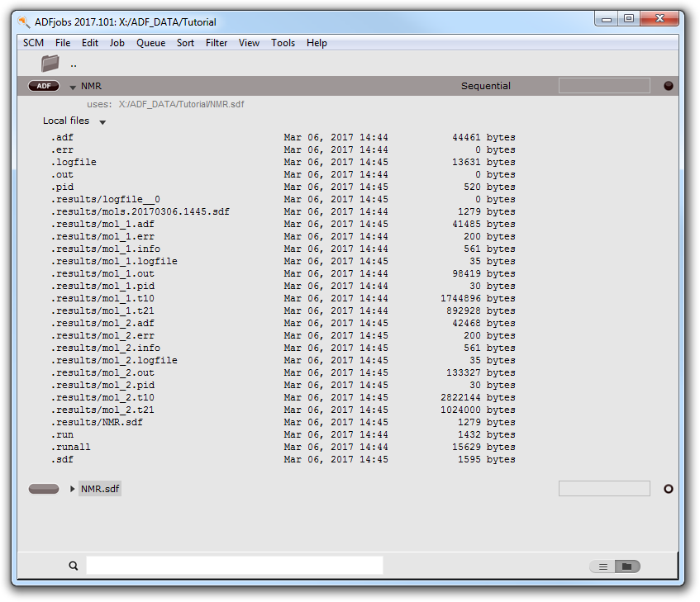Image resolution: width=700 pixels, height=602 pixels.
Task: Switch to list view mode
Action: pos(602,566)
